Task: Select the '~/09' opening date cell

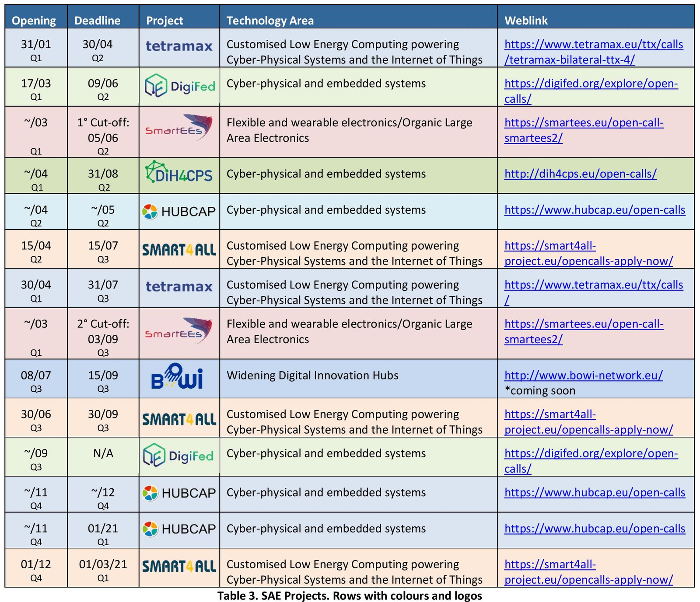Action: (36, 457)
